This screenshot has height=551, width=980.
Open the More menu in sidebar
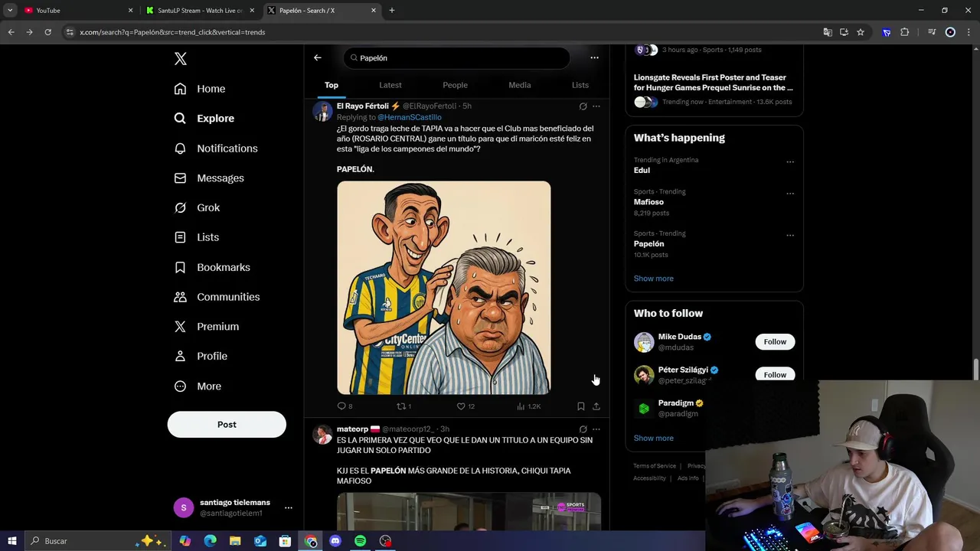198,386
